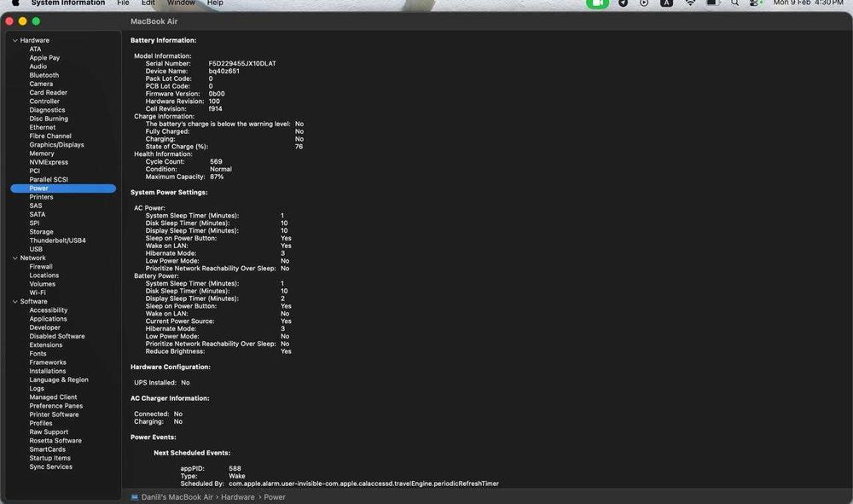The width and height of the screenshot is (853, 504).
Task: Select PCI in the sidebar
Action: click(x=35, y=171)
